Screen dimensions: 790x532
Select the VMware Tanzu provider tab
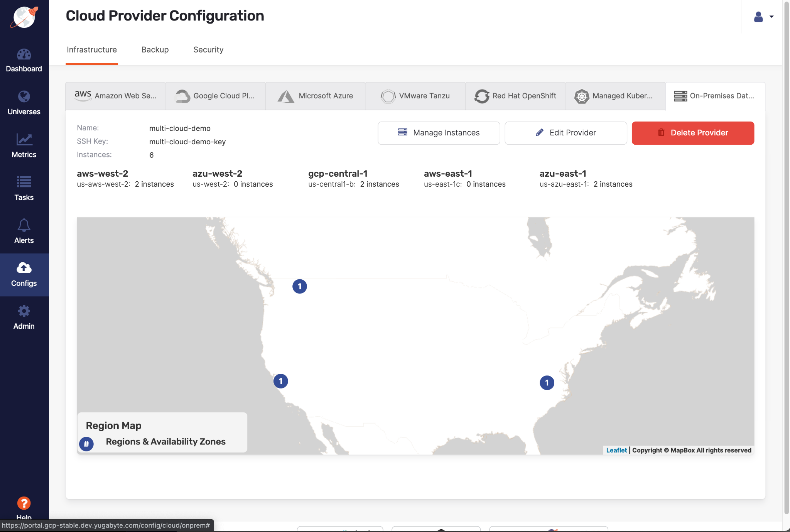click(415, 96)
